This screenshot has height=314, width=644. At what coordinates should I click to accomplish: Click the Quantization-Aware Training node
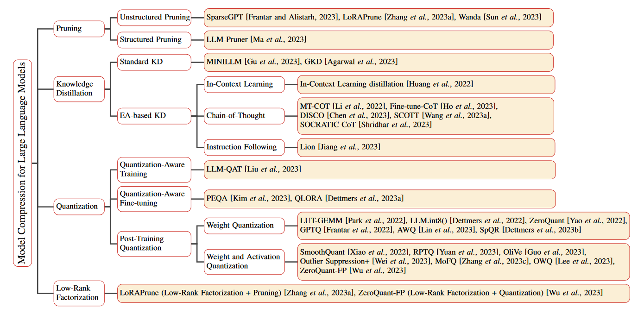[154, 170]
